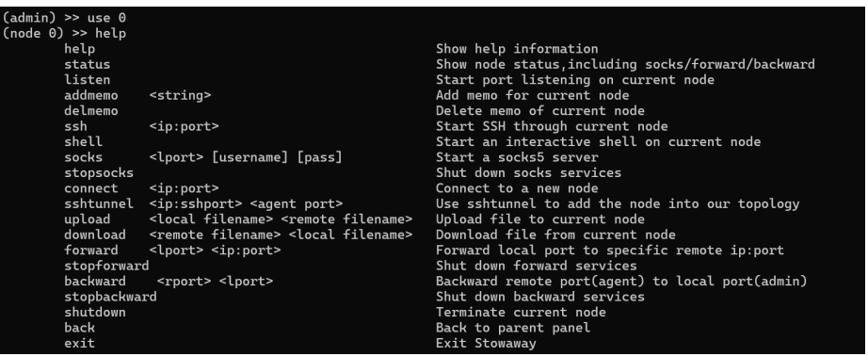Click the 'socks' command name
The height and width of the screenshot is (356, 868).
click(x=83, y=157)
